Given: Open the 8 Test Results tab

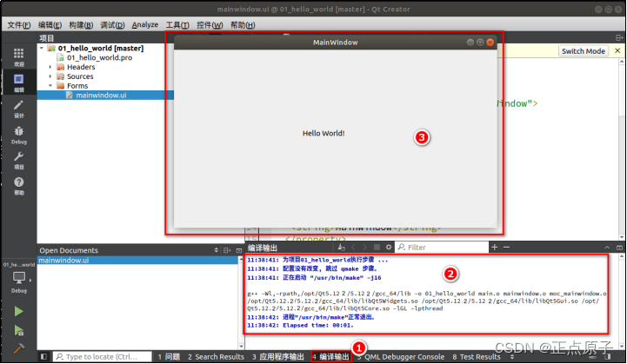Looking at the screenshot, I should click(477, 357).
